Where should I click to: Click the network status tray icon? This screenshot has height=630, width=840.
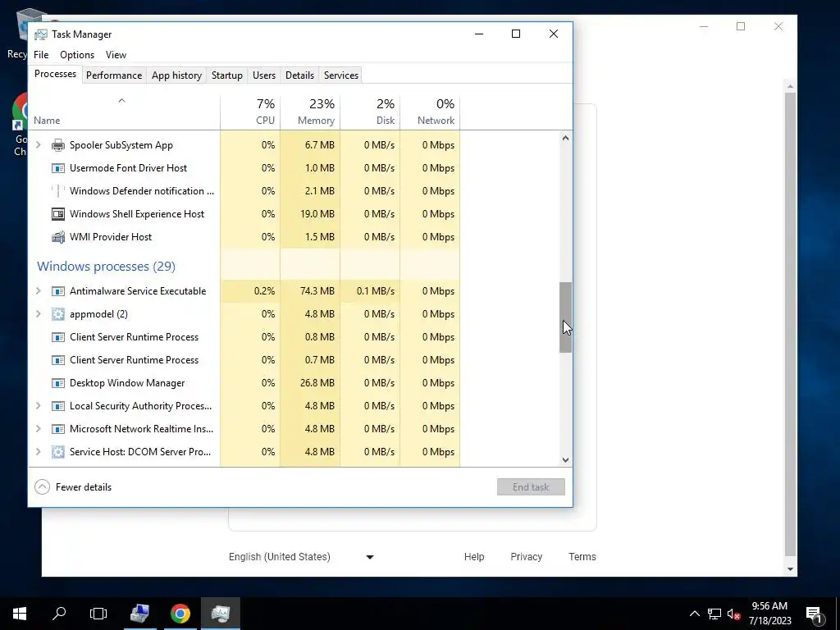pos(714,614)
